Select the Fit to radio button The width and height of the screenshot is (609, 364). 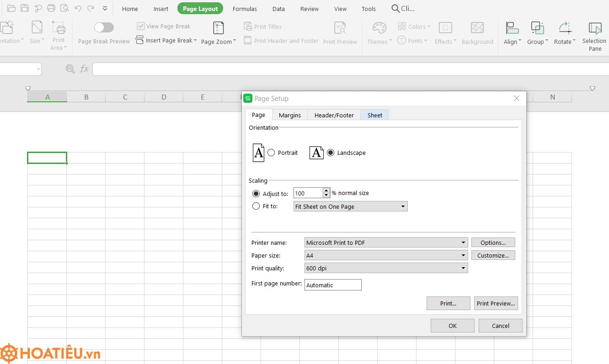[x=256, y=206]
